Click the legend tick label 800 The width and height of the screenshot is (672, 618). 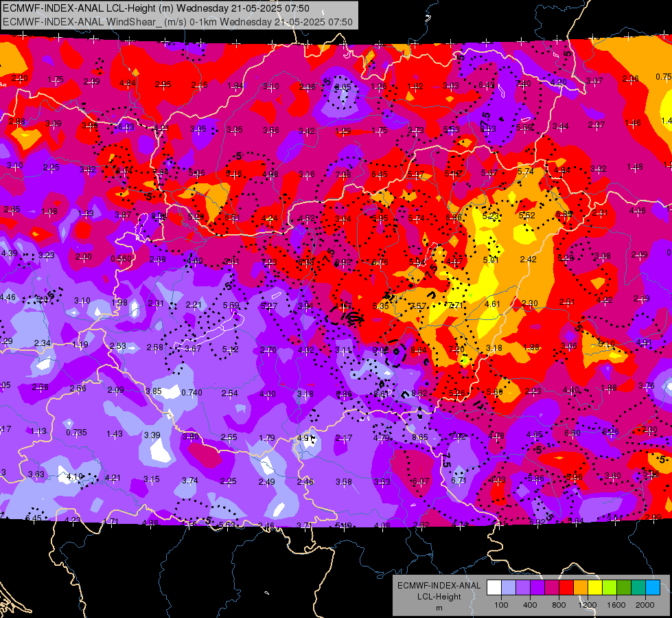pos(559,605)
